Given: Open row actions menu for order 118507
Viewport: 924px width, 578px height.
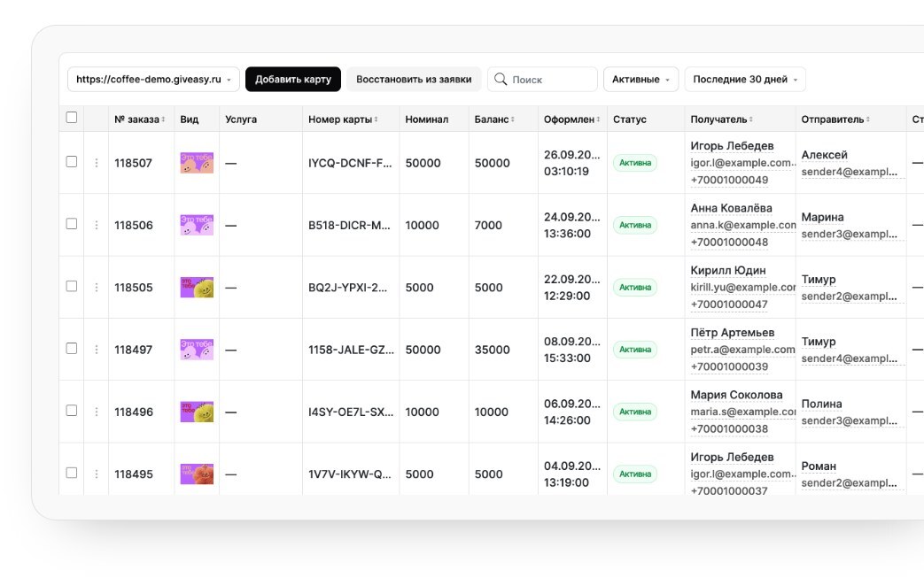Looking at the screenshot, I should click(x=97, y=163).
